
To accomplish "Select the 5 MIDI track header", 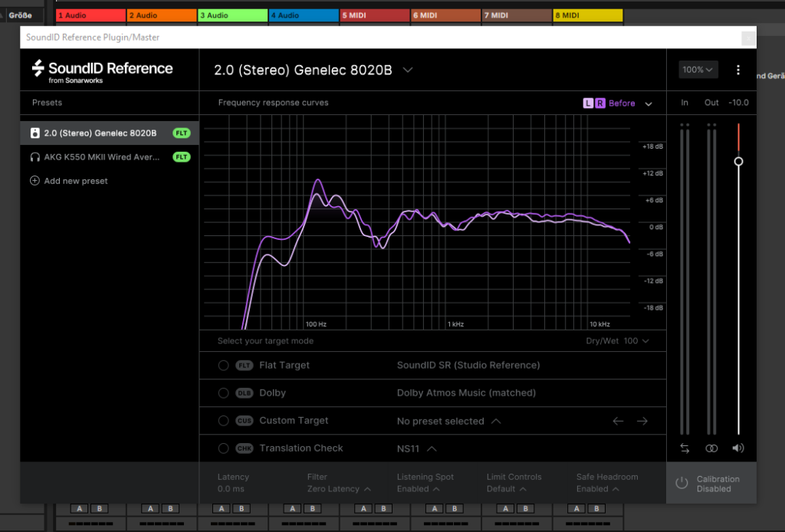I will point(375,15).
